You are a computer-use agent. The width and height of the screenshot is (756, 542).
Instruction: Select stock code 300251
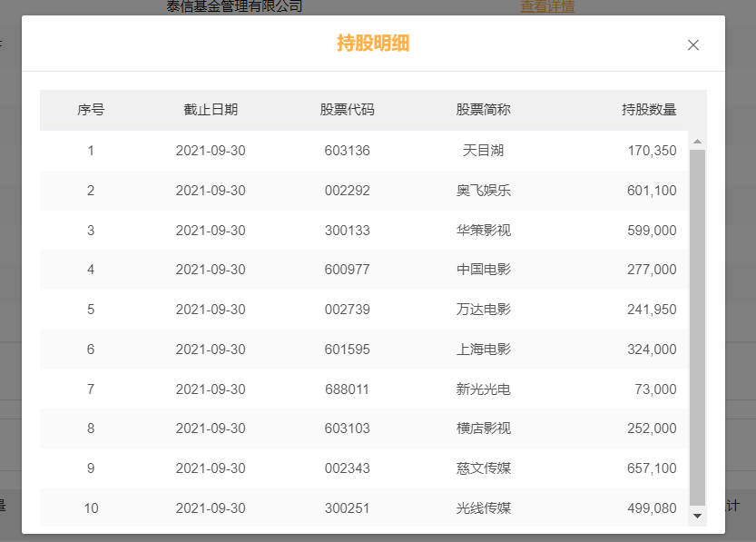coord(347,508)
